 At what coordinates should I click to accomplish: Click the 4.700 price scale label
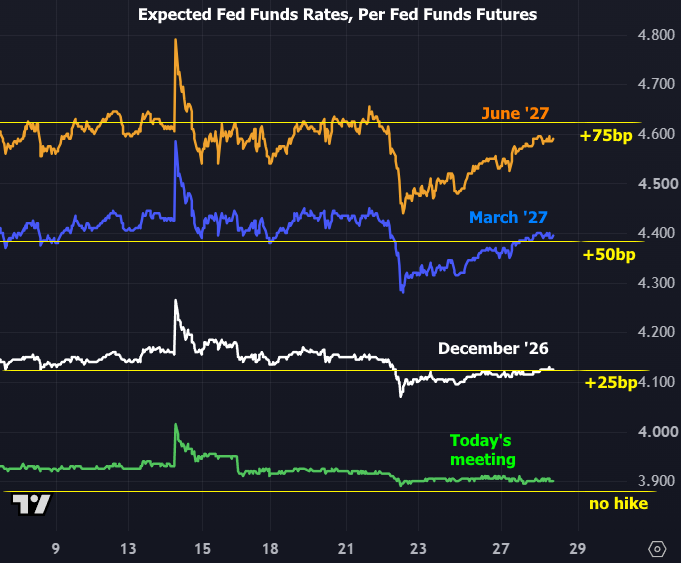(x=656, y=84)
